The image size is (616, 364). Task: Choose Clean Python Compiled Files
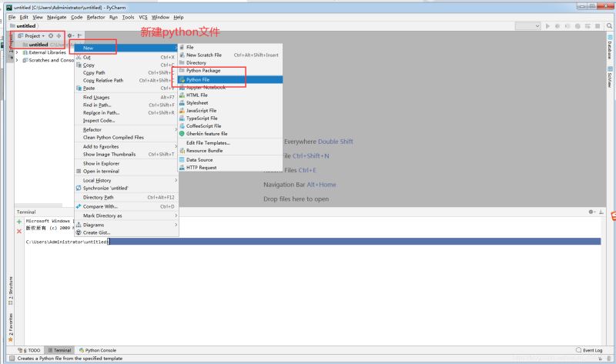126,138
